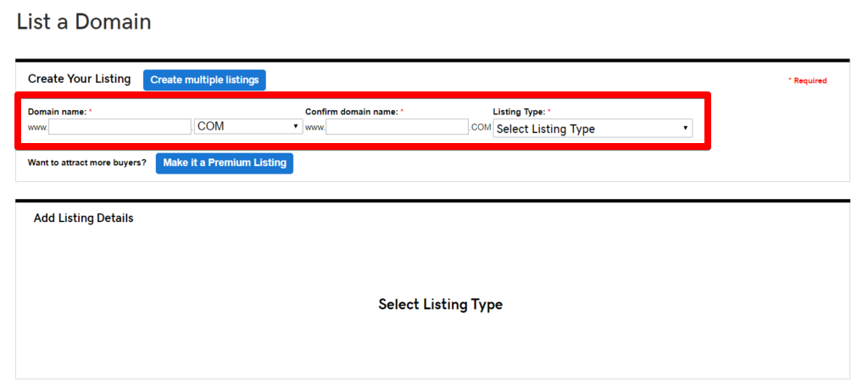Click the .COM suffix after Confirm domain field
This screenshot has height=392, width=868.
[481, 128]
